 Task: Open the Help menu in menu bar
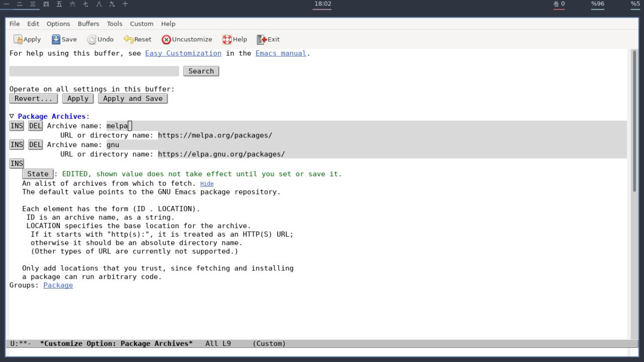(168, 24)
